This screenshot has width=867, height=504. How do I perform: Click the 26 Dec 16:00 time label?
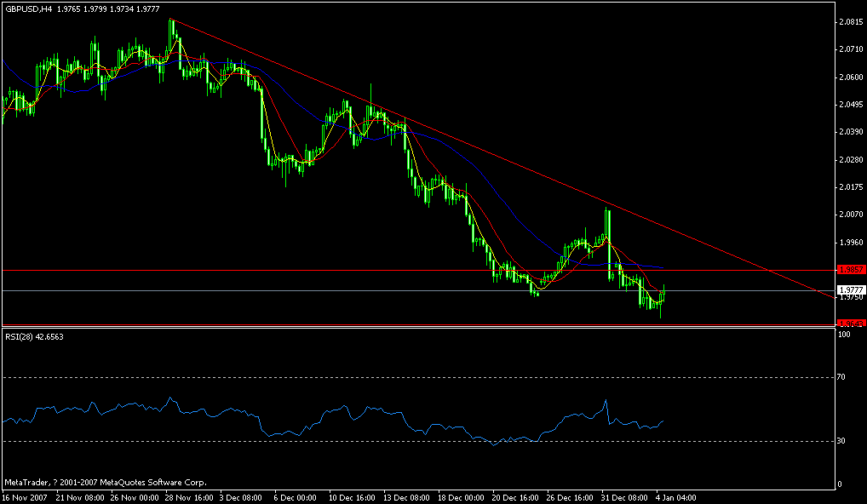571,497
